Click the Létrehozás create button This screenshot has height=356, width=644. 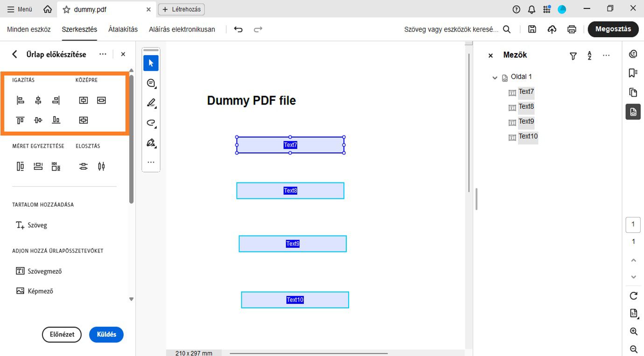pos(182,9)
